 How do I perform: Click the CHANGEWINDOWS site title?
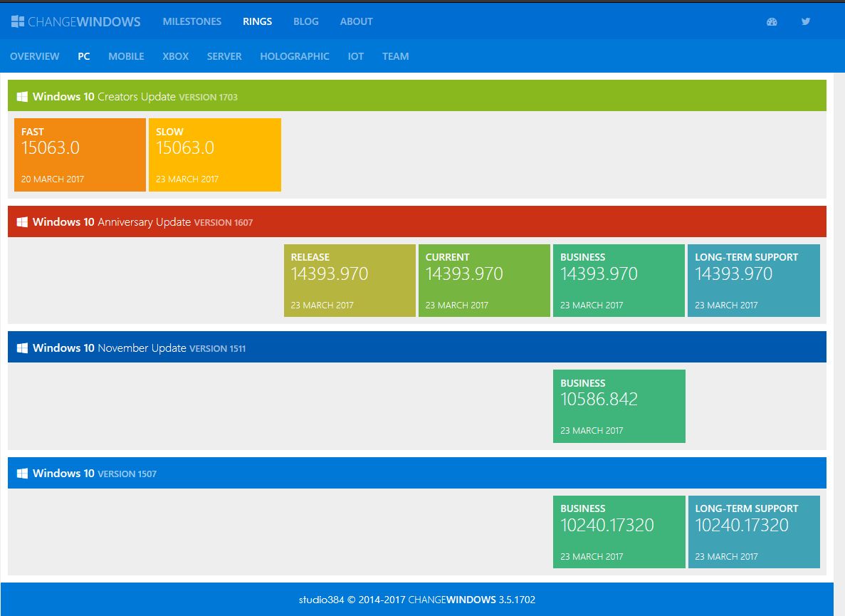[84, 21]
